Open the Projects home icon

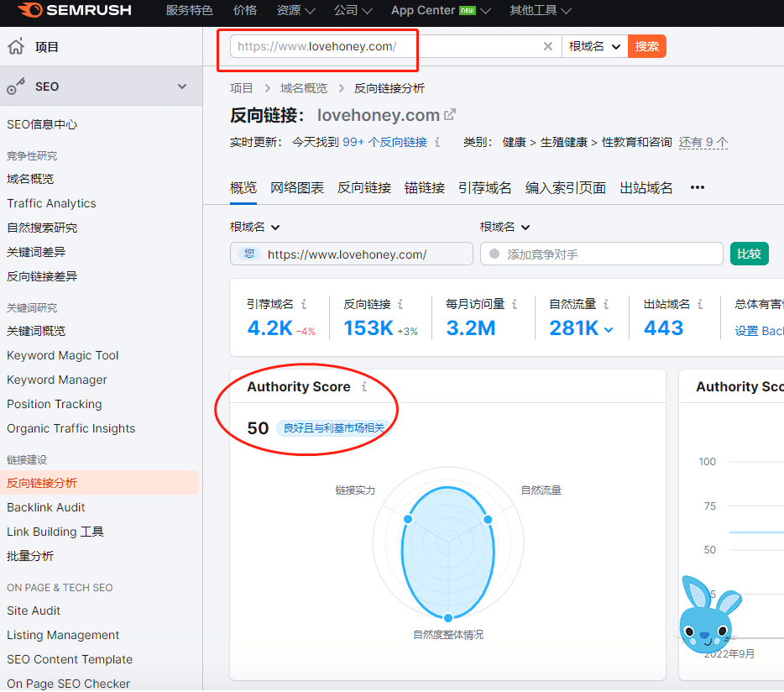(x=16, y=46)
